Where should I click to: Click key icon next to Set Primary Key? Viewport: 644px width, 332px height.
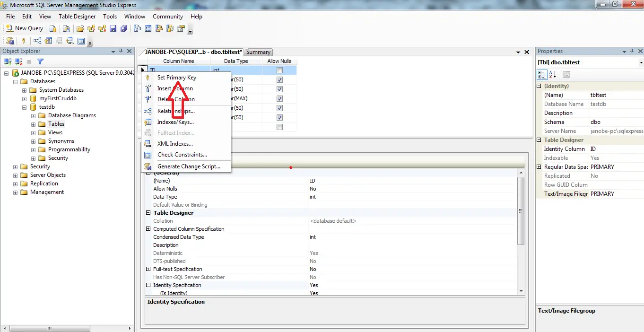pyautogui.click(x=148, y=78)
